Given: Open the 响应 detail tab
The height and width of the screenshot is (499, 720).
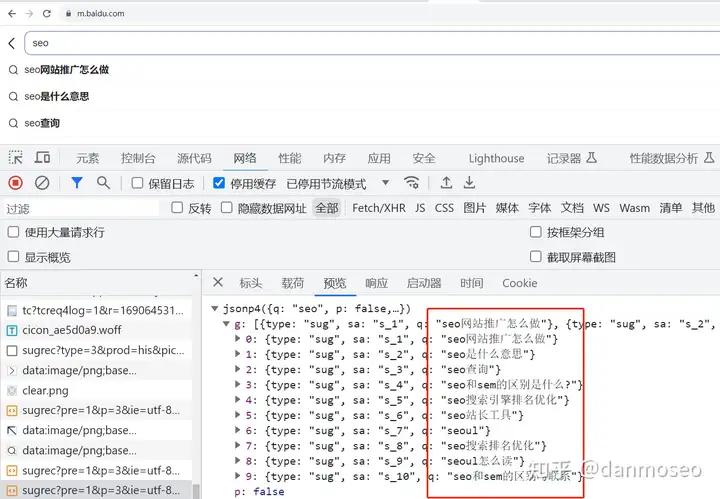Looking at the screenshot, I should (377, 283).
